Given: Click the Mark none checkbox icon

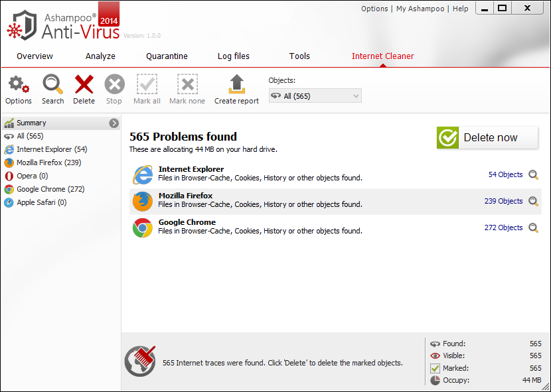Looking at the screenshot, I should (x=187, y=85).
